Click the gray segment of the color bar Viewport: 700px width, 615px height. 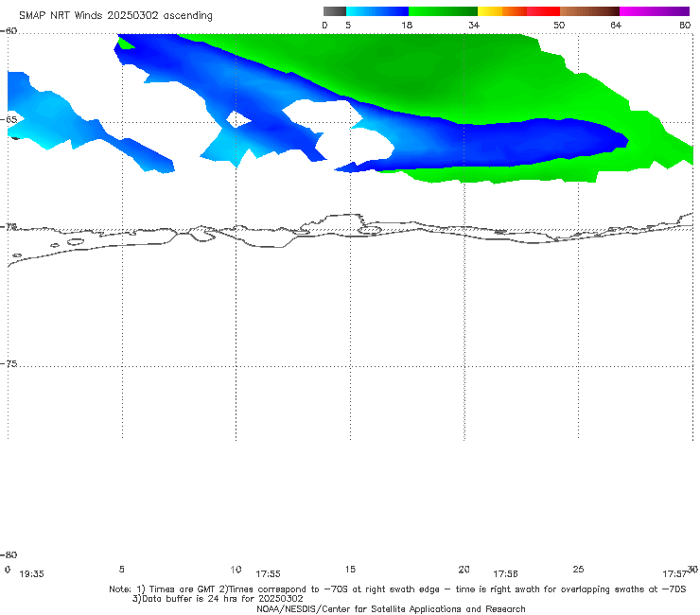[x=334, y=11]
